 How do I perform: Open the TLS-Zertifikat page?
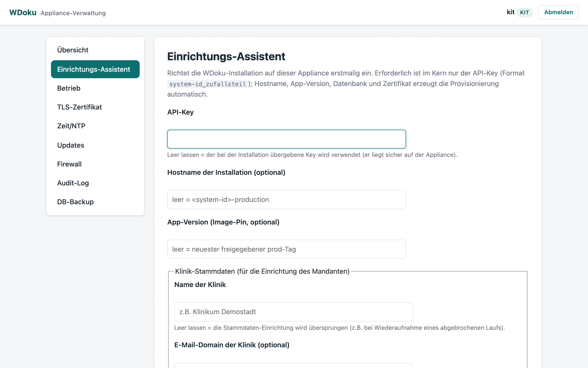tap(95, 107)
